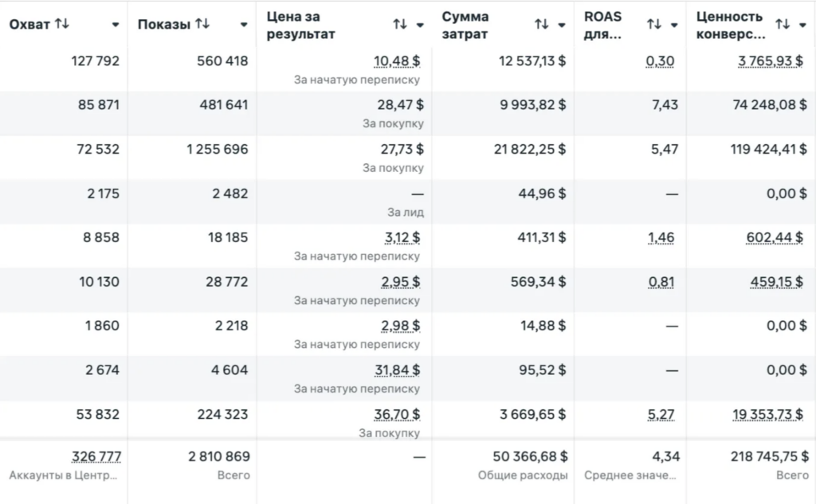This screenshot has height=504, width=816.
Task: Open the Охват column dropdown arrow
Action: (116, 25)
